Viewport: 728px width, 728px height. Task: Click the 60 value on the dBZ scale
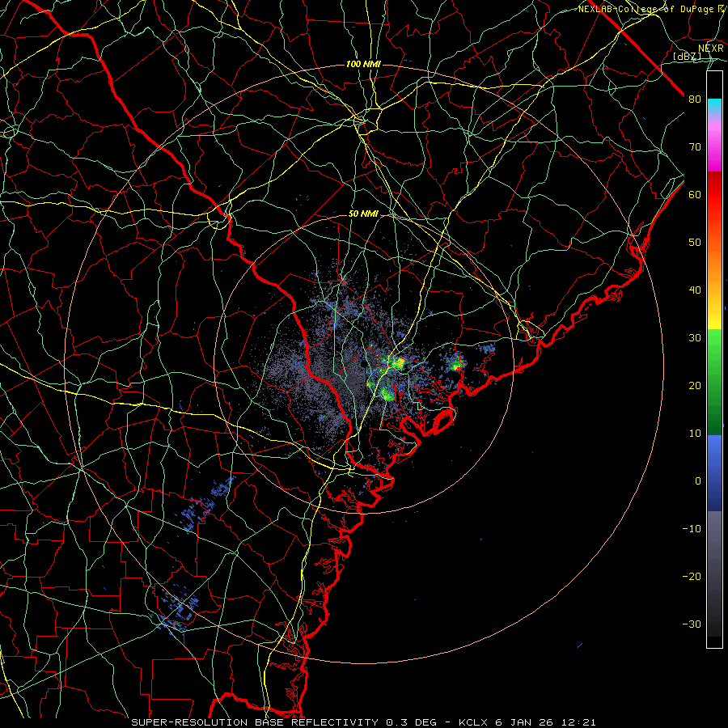pyautogui.click(x=695, y=194)
